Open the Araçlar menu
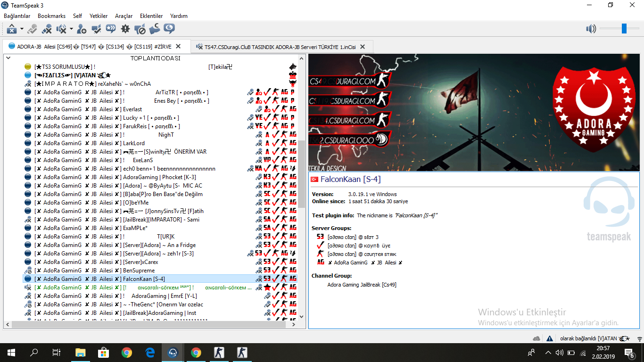This screenshot has width=644, height=362. (x=124, y=16)
